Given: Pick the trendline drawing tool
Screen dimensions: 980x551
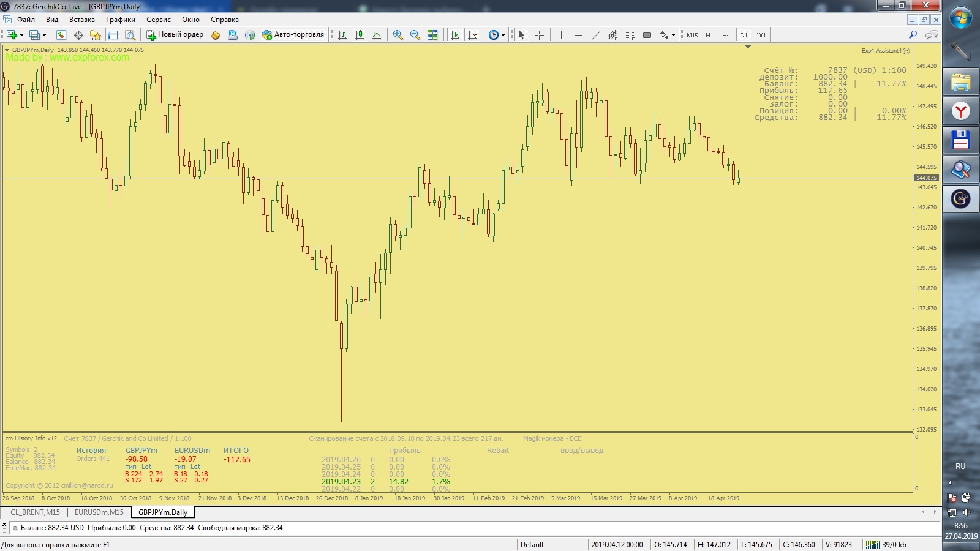Looking at the screenshot, I should coord(595,35).
